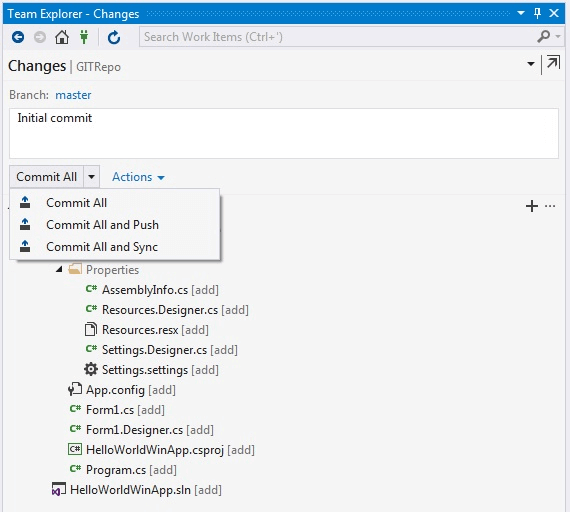Open the Actions dropdown
Screen dimensions: 570x512
(138, 177)
